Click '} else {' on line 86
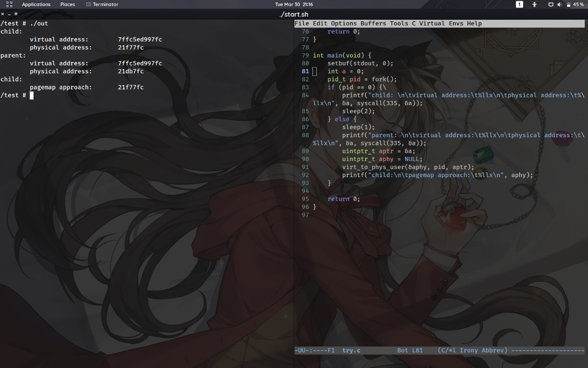 (342, 119)
